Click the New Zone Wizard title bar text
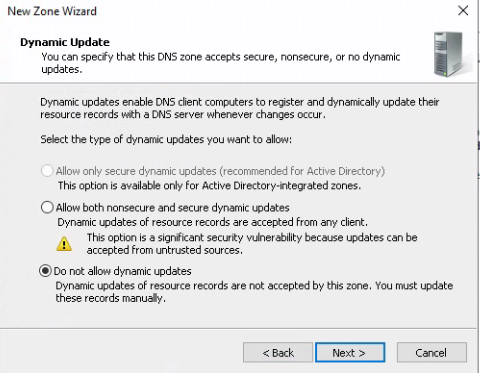 (52, 11)
